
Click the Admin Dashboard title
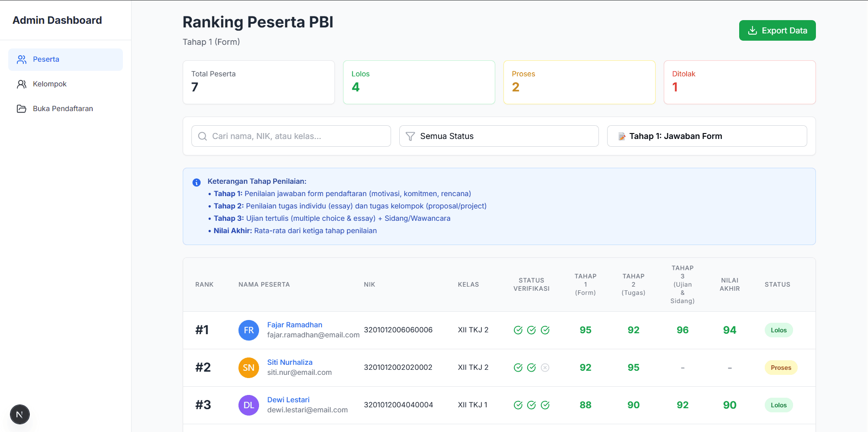(x=57, y=20)
